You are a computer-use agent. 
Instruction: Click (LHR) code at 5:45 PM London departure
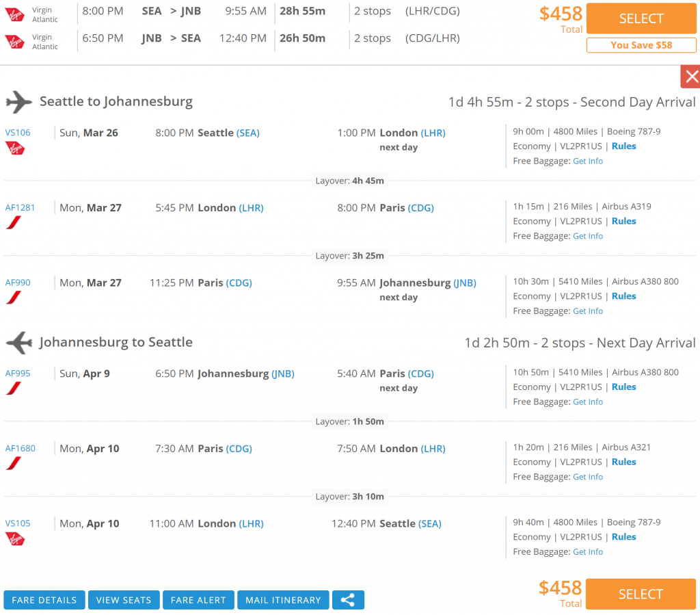coord(251,208)
